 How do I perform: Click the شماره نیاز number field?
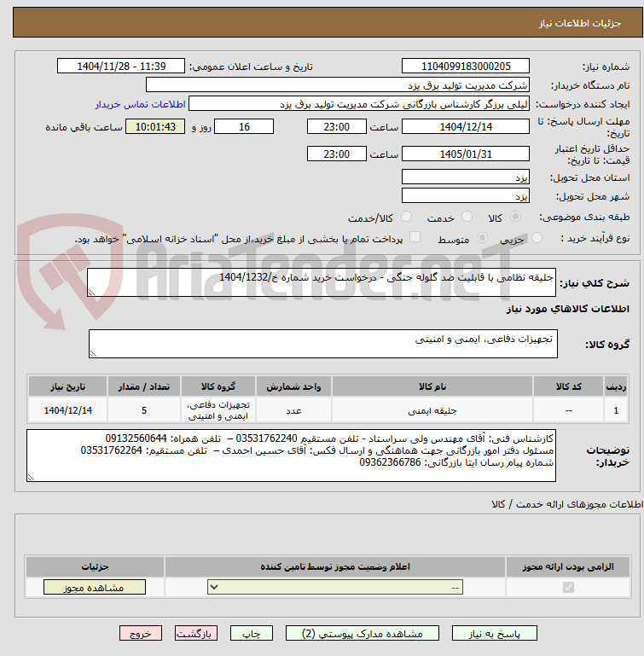click(x=466, y=66)
